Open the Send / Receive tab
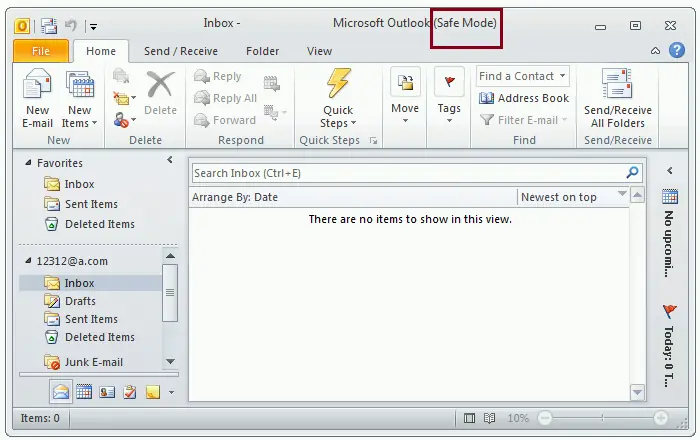 pyautogui.click(x=181, y=51)
